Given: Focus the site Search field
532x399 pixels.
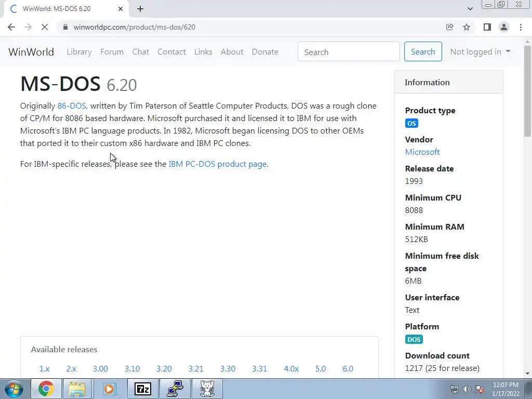Looking at the screenshot, I should 349,51.
